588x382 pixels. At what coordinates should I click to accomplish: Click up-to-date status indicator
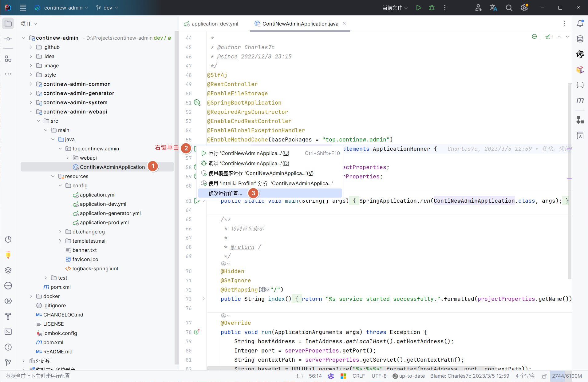(x=409, y=376)
